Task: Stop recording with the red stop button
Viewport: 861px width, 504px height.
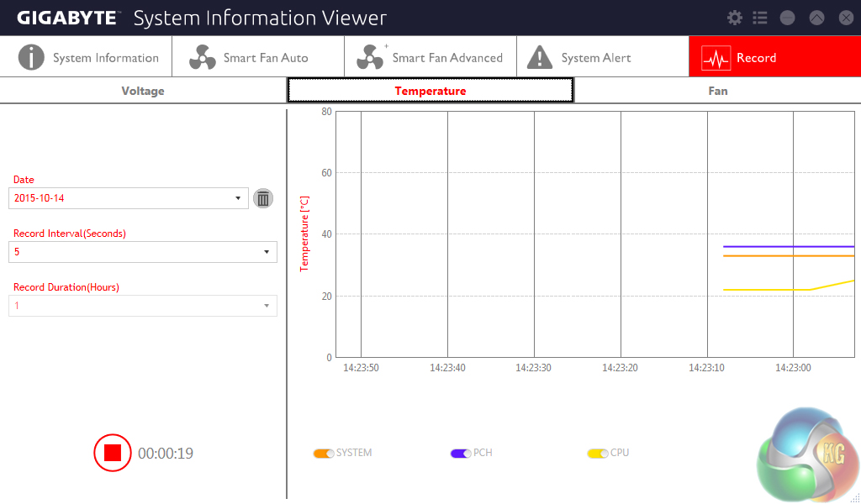Action: [x=113, y=453]
